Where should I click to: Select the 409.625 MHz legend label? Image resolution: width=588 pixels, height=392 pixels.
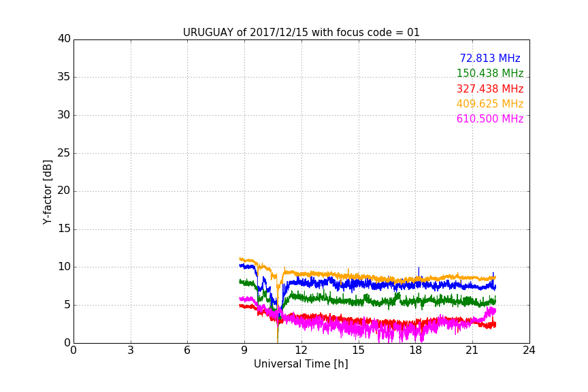(x=490, y=104)
